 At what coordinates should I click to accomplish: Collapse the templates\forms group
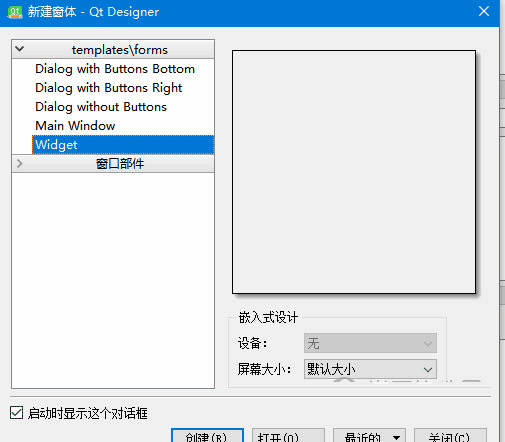pyautogui.click(x=20, y=49)
